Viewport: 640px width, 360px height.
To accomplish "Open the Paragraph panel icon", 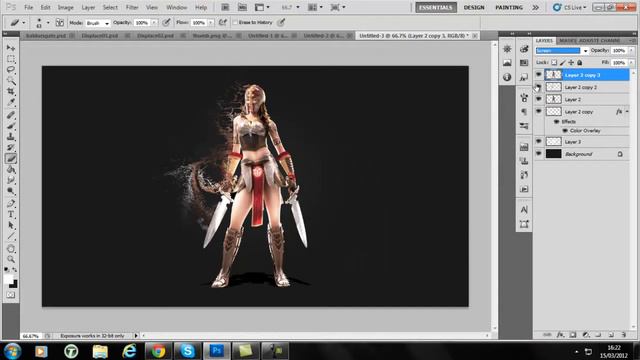I will coord(524,112).
